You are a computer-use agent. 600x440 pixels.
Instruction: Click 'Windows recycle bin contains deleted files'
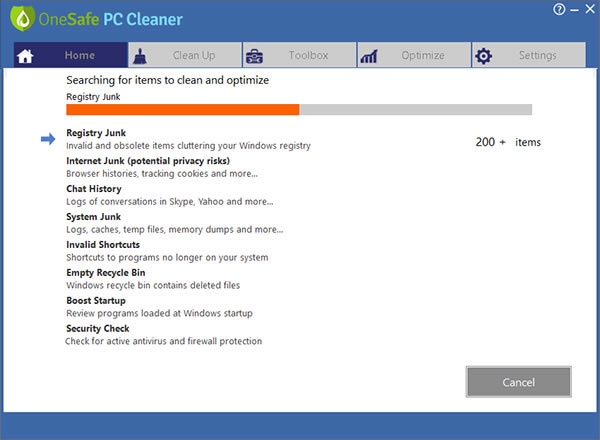153,285
